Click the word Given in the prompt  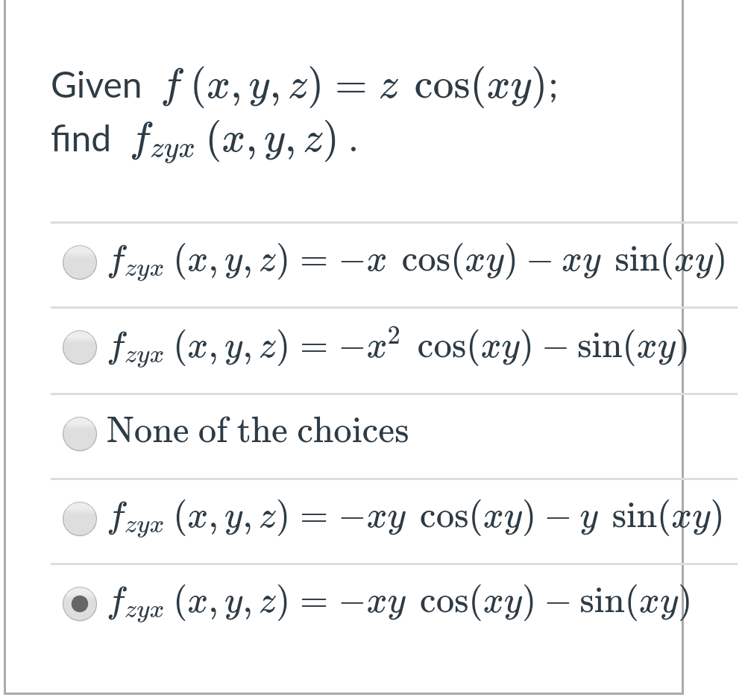[95, 84]
